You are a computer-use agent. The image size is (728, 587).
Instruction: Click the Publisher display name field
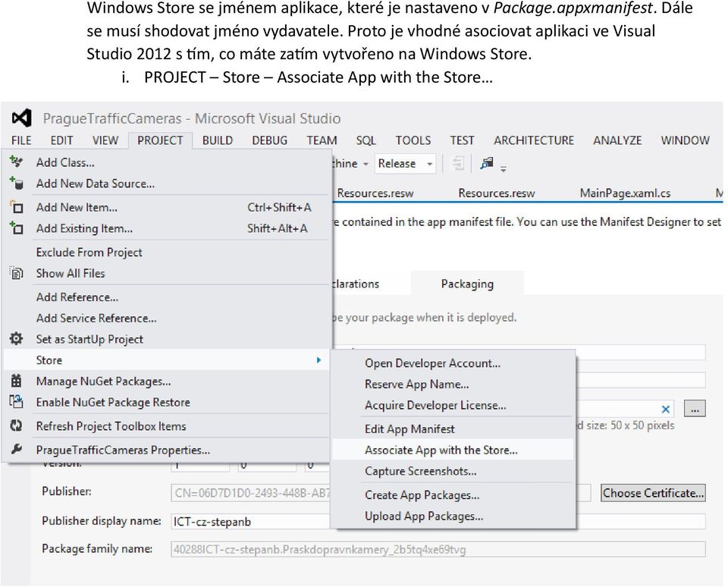438,521
